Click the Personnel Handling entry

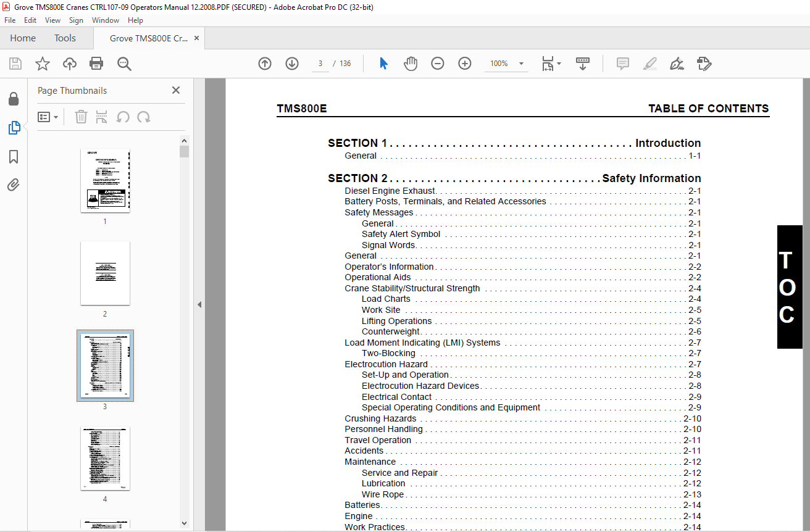pyautogui.click(x=523, y=429)
